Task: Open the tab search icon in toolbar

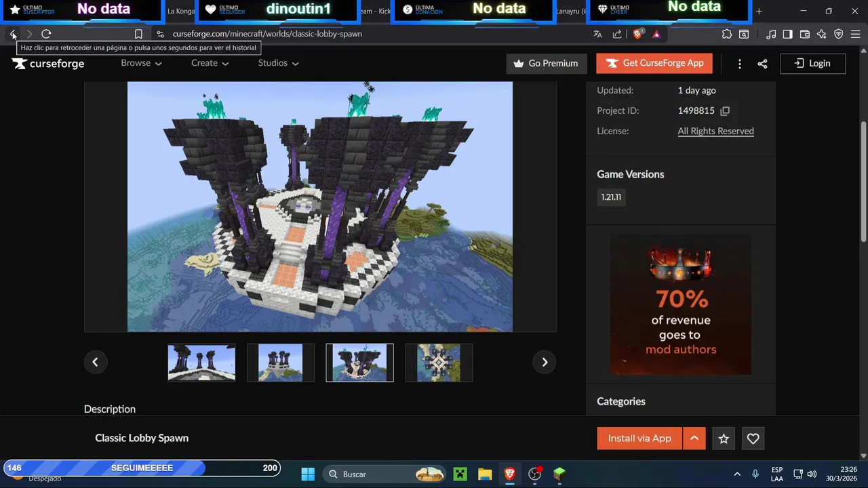Action: pos(744,34)
